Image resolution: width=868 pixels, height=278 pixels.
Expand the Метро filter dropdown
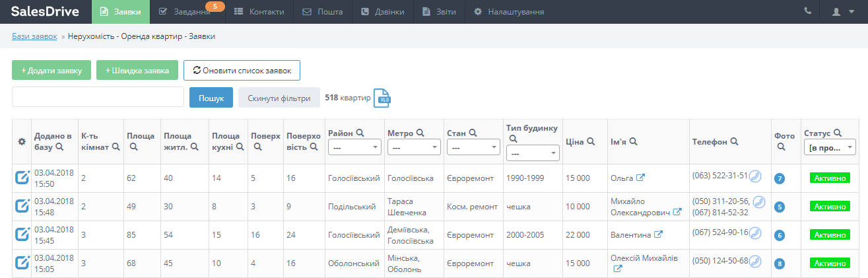click(x=414, y=148)
